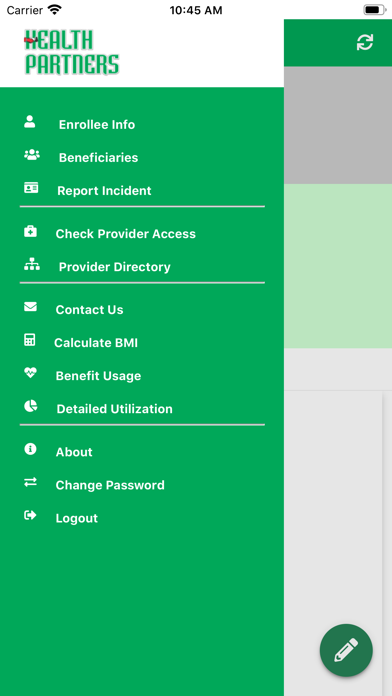Tap the 10:45 AM clock in the status bar

(196, 10)
